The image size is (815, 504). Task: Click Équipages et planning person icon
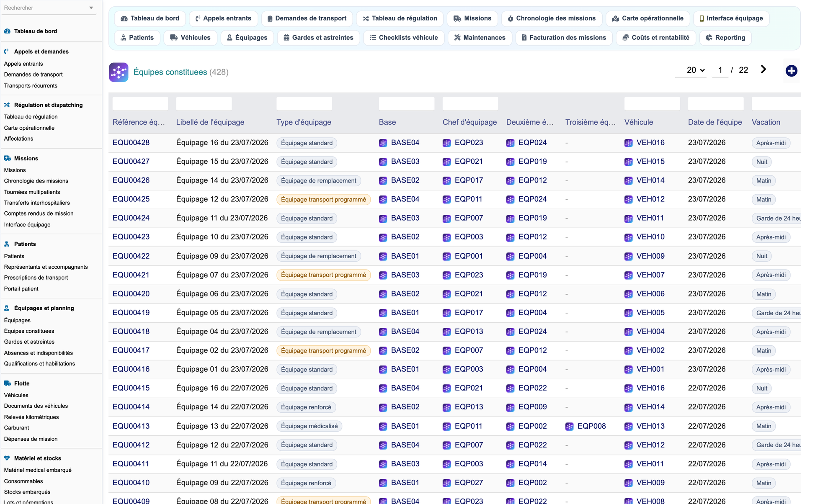pyautogui.click(x=7, y=308)
